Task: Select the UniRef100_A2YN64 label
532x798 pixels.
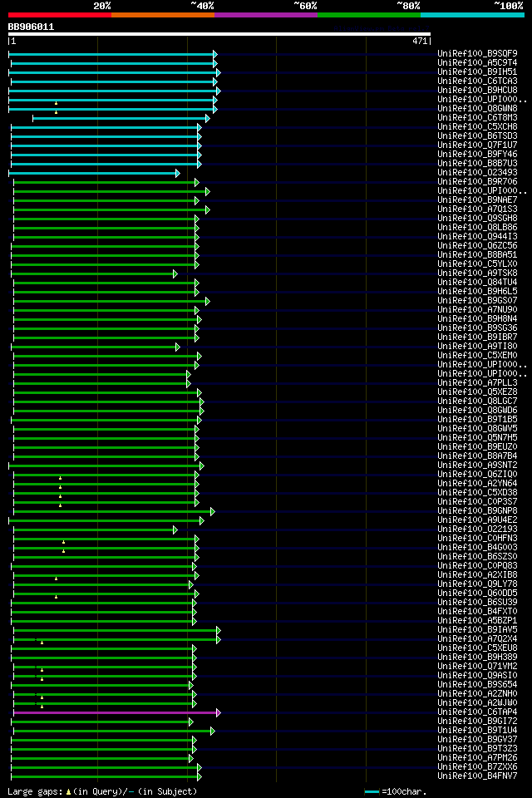Action: point(477,484)
